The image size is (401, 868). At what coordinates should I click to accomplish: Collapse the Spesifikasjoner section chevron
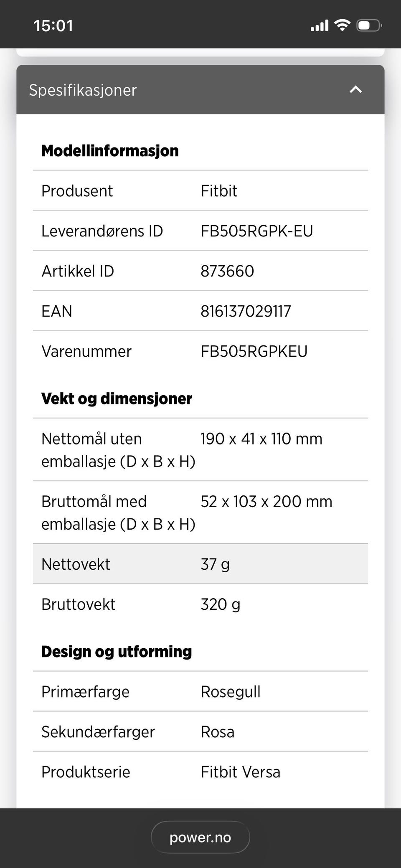[x=355, y=89]
